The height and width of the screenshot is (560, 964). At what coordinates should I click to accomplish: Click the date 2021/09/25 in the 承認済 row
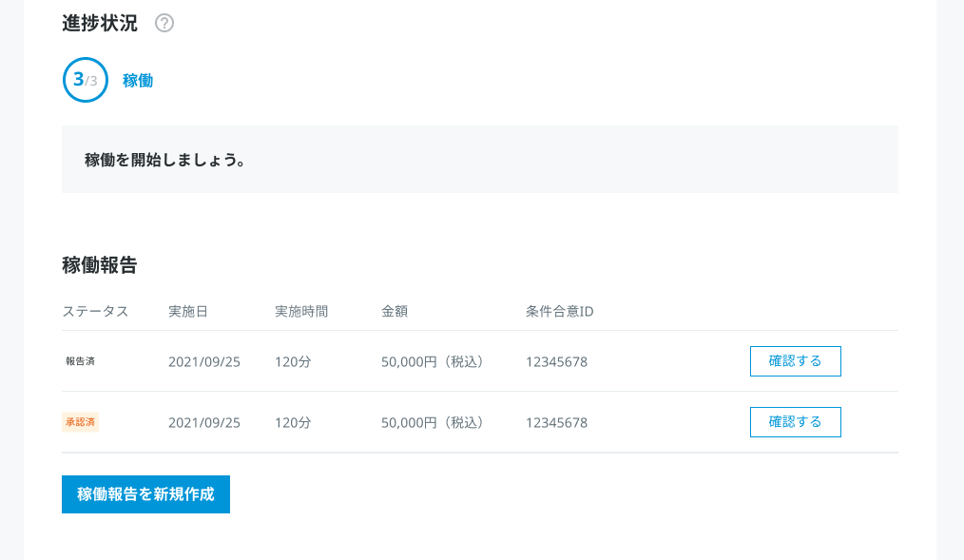point(204,423)
